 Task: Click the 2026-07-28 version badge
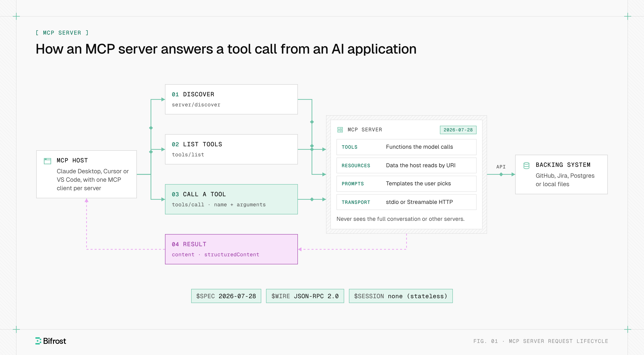coord(458,130)
